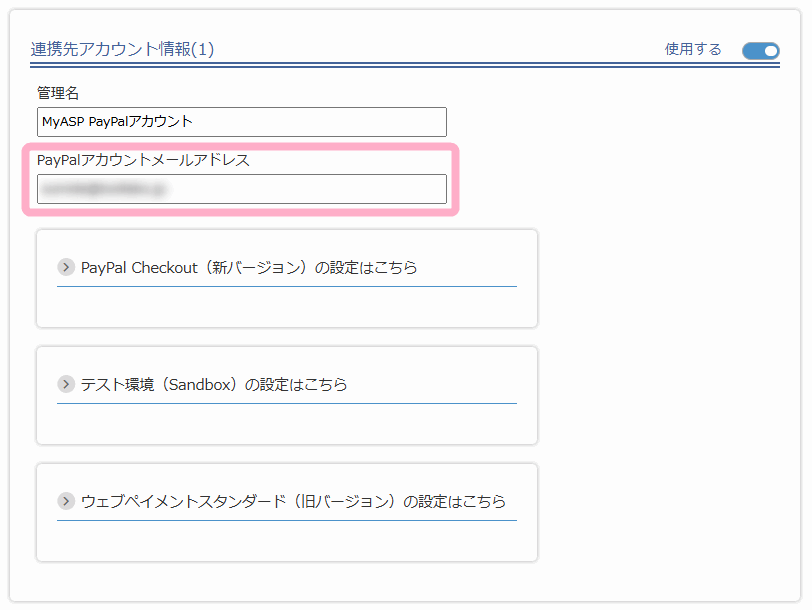Expand PayPal Checkout（新バージョン）の設定はこちら

249,267
